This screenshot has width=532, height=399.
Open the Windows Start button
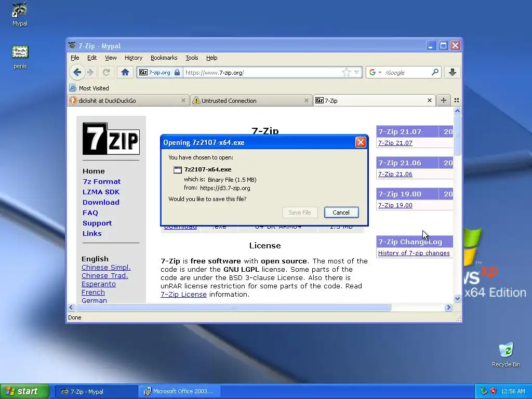click(25, 392)
